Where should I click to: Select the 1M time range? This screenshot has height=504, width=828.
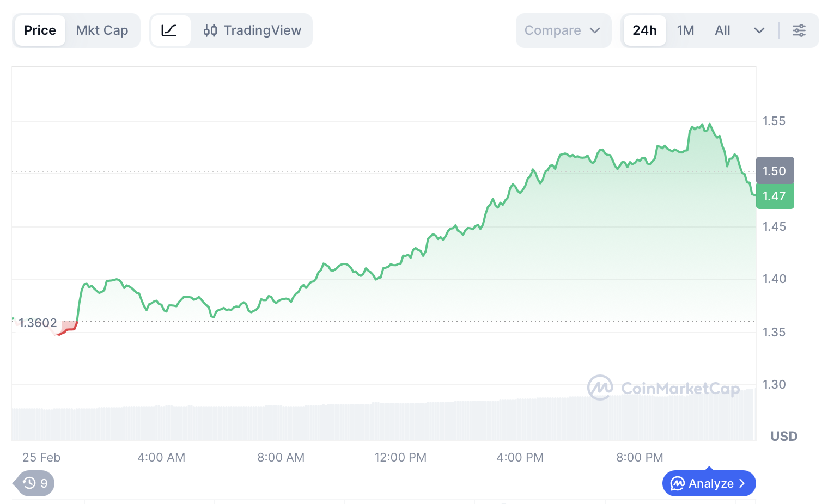pyautogui.click(x=685, y=30)
